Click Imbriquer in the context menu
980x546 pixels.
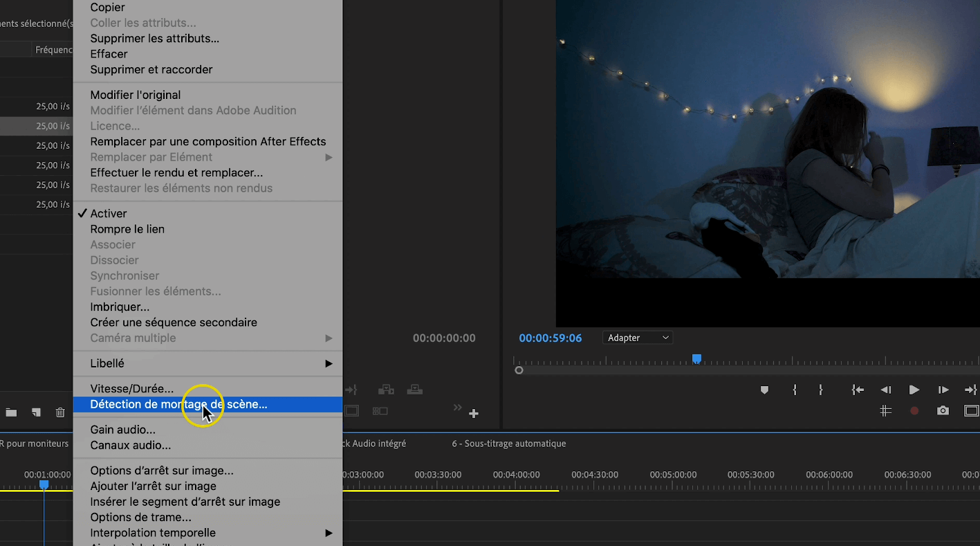coord(120,307)
